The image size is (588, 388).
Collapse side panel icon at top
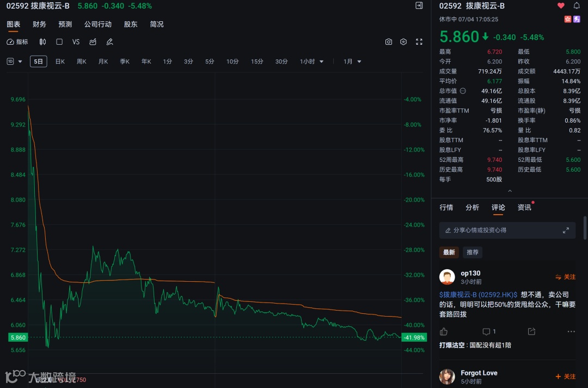point(419,5)
